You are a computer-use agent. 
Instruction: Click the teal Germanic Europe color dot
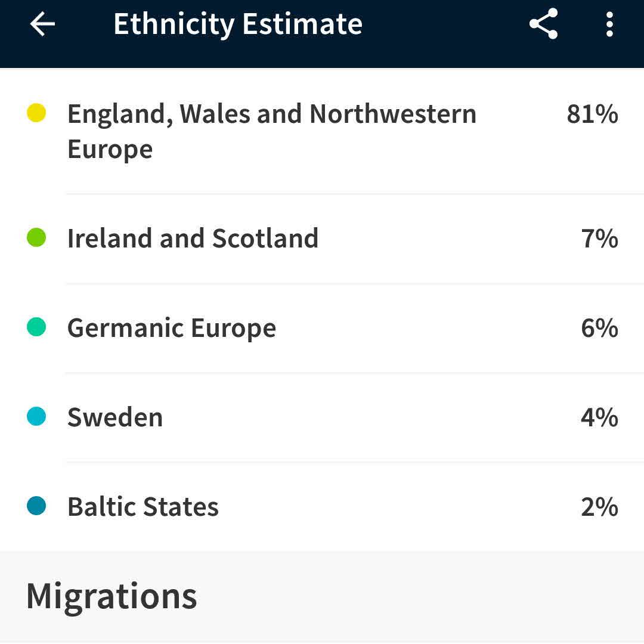point(36,327)
